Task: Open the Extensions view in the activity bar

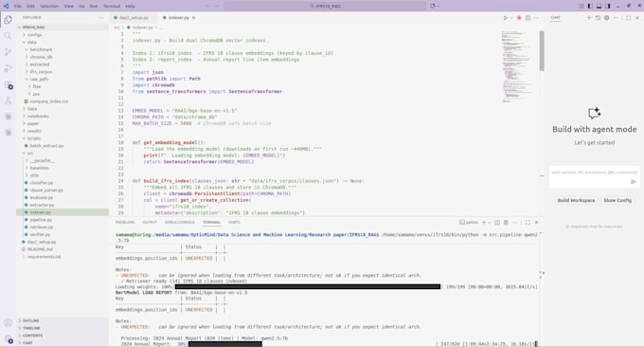Action: point(8,85)
